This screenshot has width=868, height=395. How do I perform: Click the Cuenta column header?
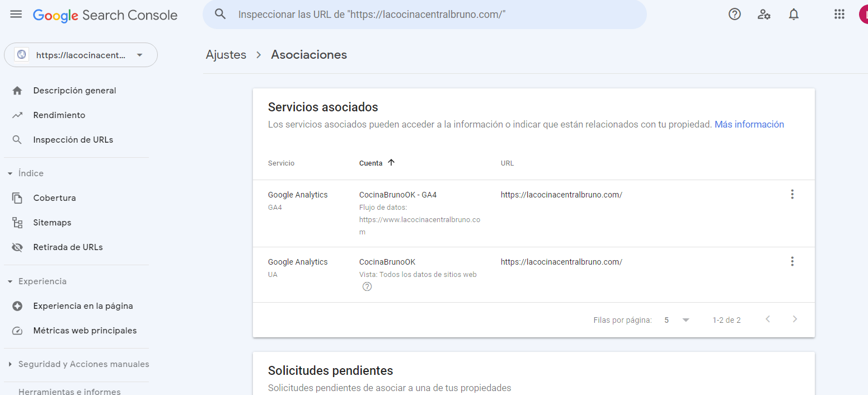(370, 163)
